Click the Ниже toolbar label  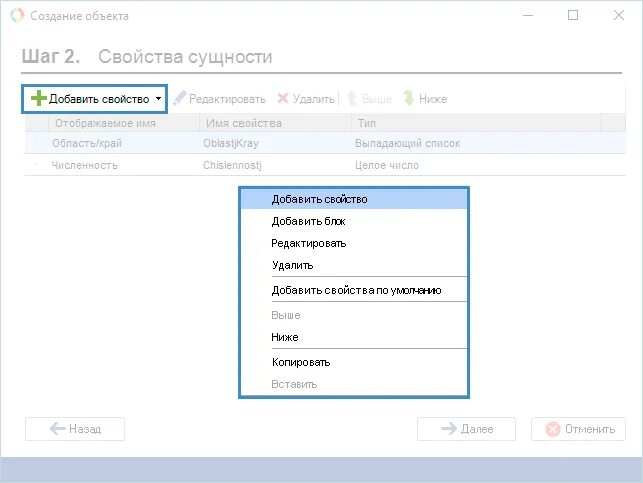(x=433, y=99)
